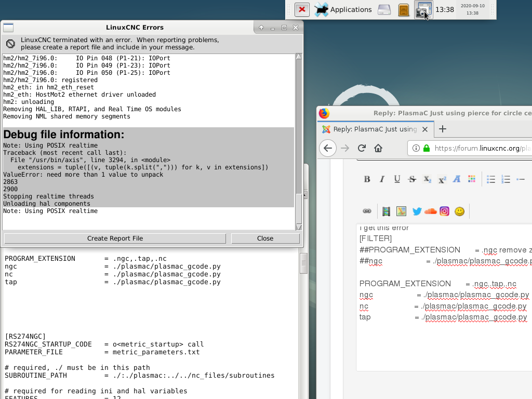The width and height of the screenshot is (532, 399).
Task: Click the 'PARAMETER_FILE' line in editor
Action: (102, 352)
